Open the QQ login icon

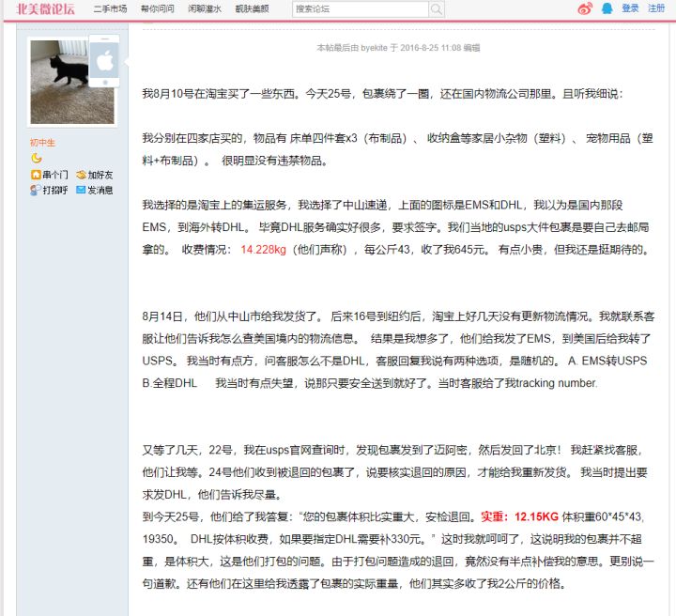click(607, 8)
